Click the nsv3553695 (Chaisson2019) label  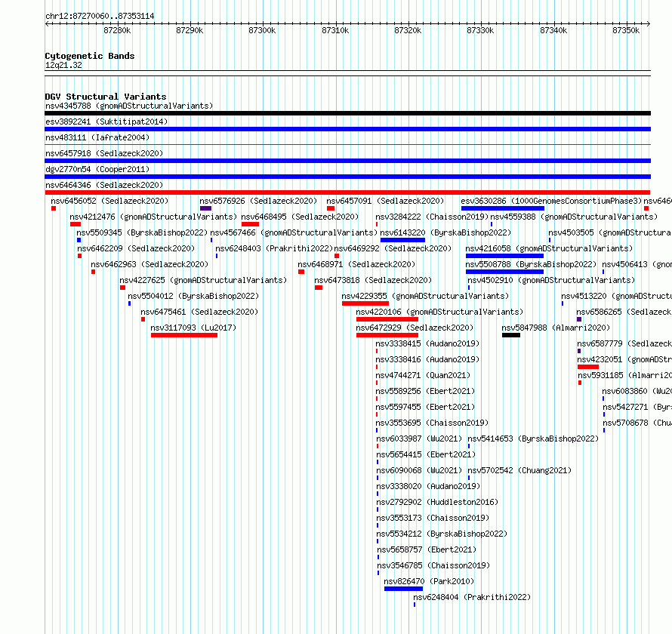[433, 423]
